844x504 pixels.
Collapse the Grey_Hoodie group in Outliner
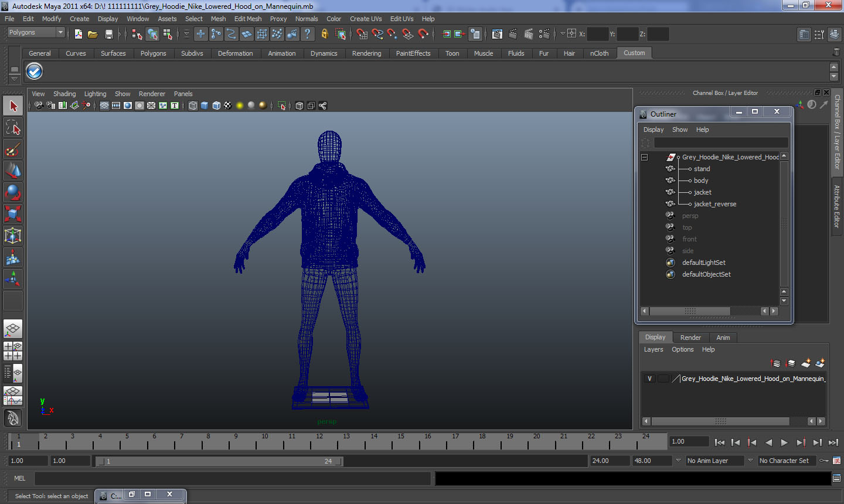644,157
